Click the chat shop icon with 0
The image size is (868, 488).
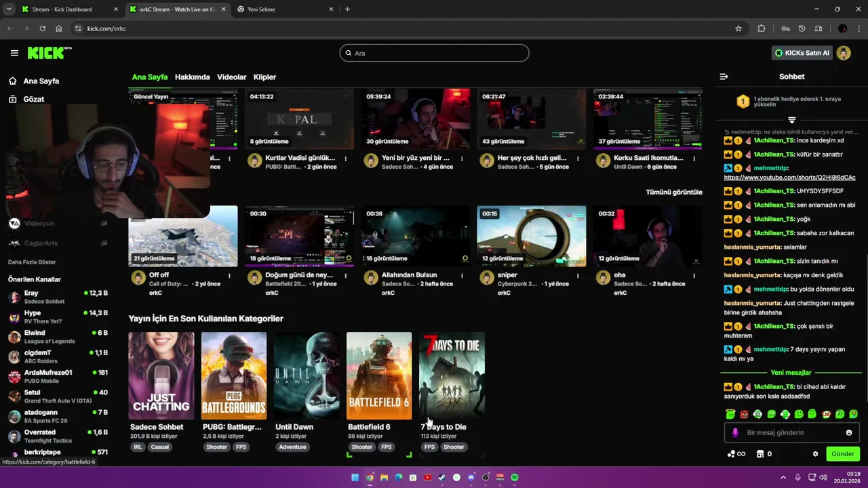[x=764, y=454]
